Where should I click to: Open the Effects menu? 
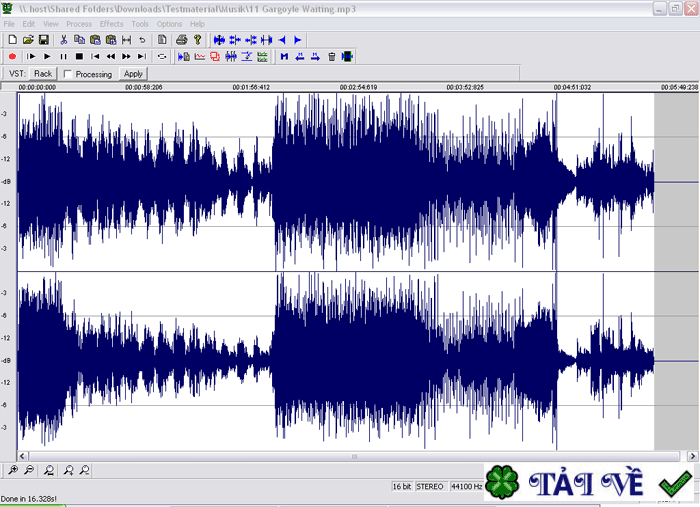click(111, 23)
